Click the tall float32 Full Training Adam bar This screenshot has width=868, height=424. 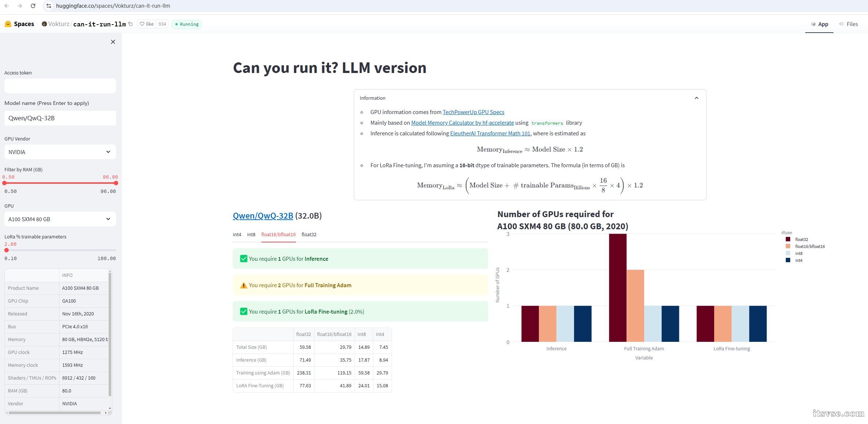tap(618, 288)
